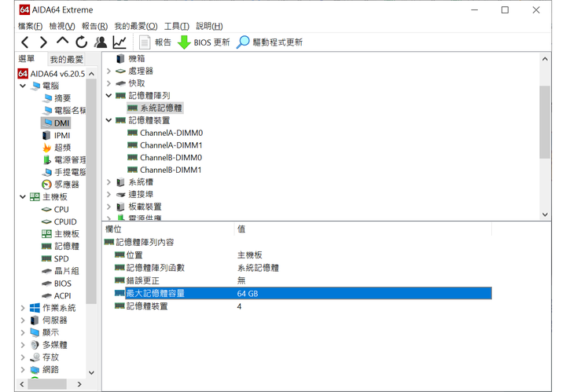Collapse the 主機板 tree node

[23, 196]
